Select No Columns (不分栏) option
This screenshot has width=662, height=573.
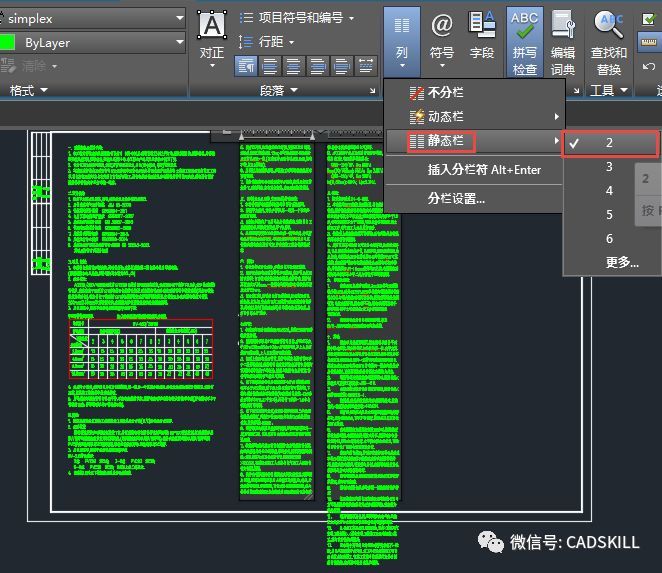(x=446, y=93)
